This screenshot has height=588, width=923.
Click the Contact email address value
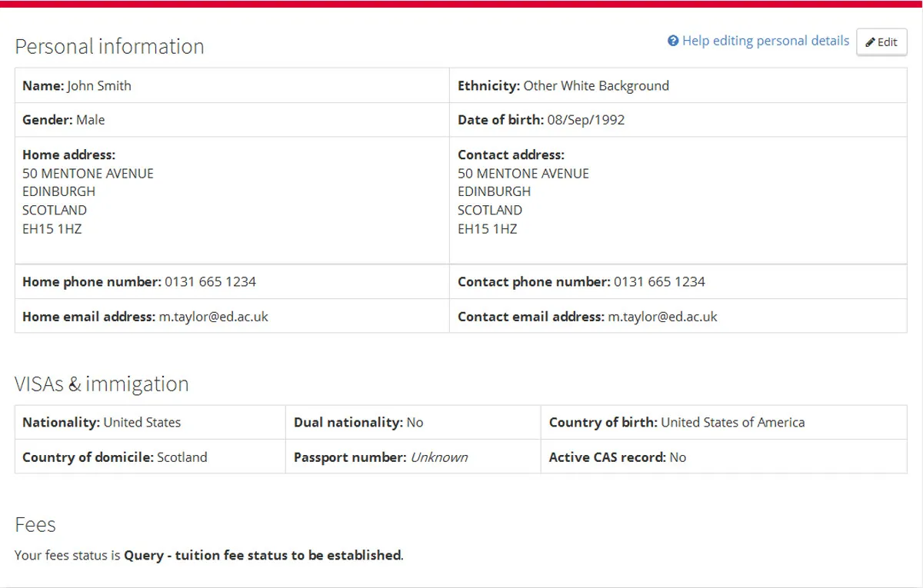pos(662,317)
